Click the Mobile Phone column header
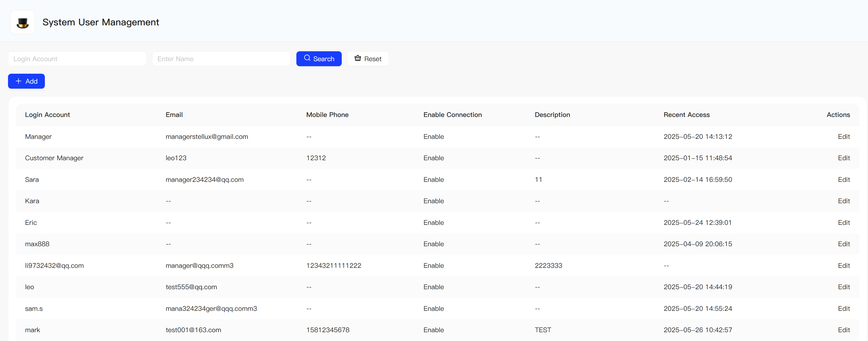 pyautogui.click(x=327, y=115)
